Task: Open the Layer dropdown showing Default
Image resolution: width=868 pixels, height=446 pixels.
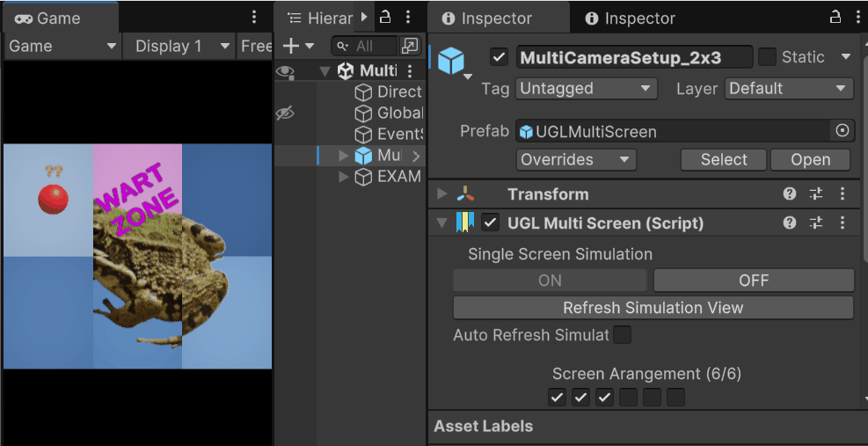Action: tap(789, 89)
